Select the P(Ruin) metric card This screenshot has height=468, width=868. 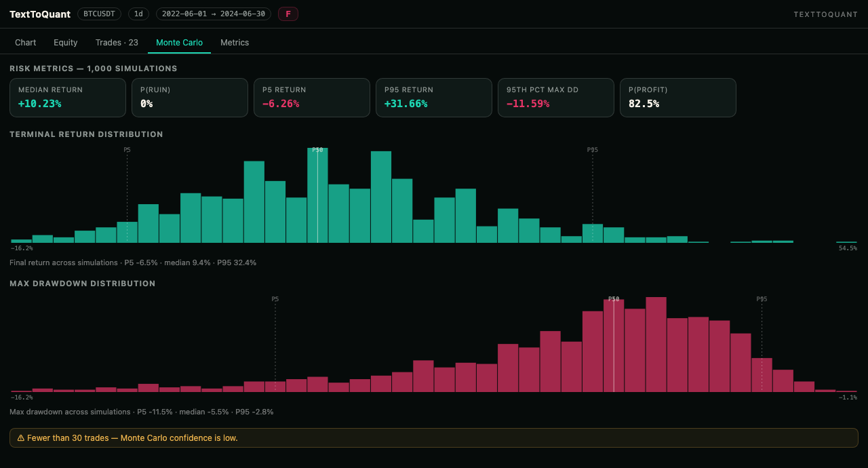[x=190, y=98]
